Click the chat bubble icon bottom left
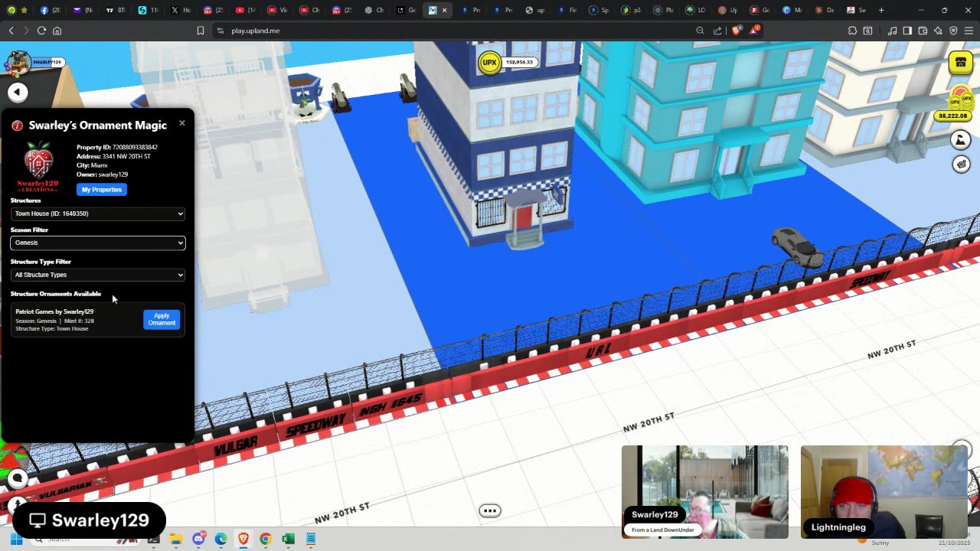The height and width of the screenshot is (551, 980). (18, 478)
